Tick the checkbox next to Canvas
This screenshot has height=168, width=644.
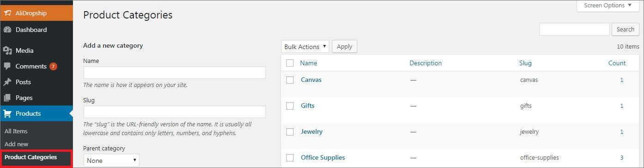coord(290,80)
